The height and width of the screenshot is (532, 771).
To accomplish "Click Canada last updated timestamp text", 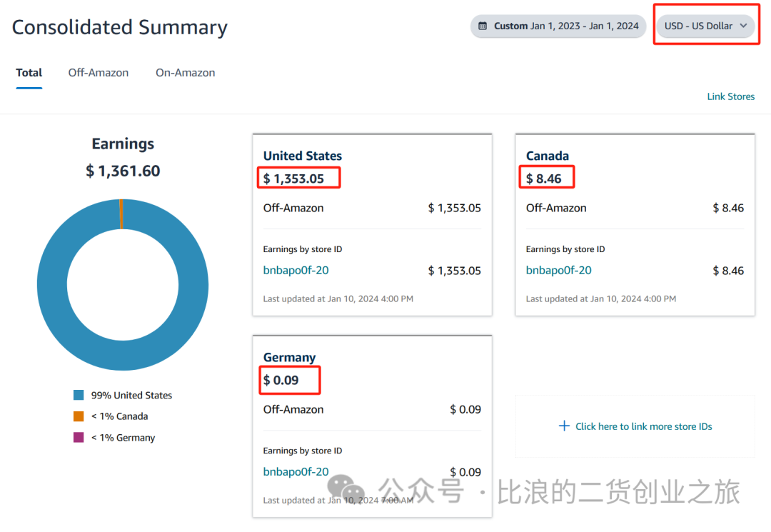I will coord(601,298).
